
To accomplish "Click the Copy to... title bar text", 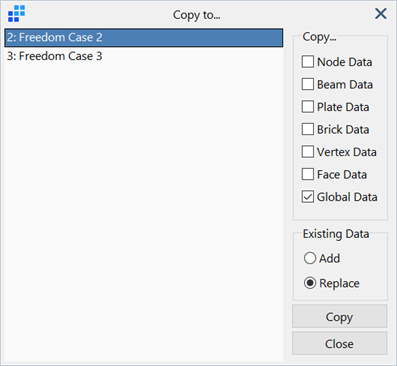I will pos(196,15).
